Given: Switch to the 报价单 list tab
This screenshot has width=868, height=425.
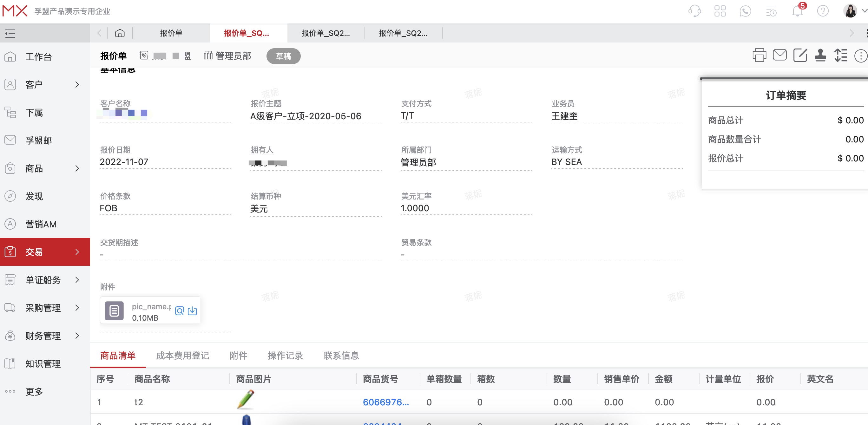Looking at the screenshot, I should point(171,33).
